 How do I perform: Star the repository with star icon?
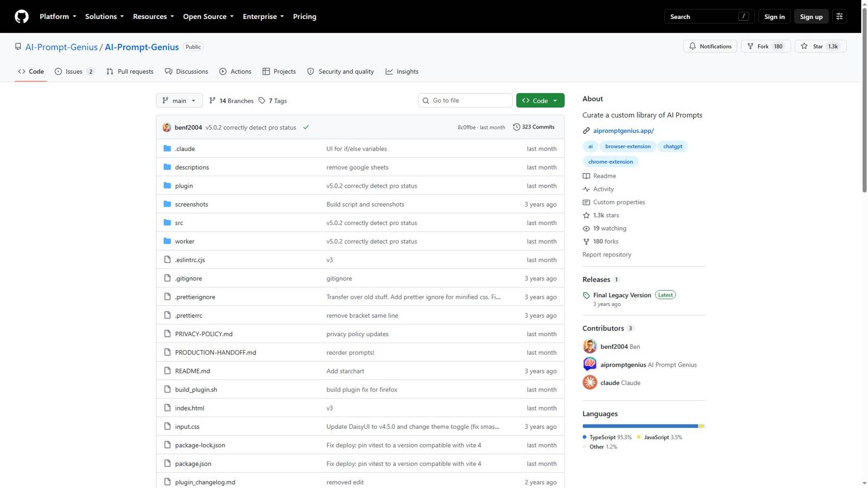(x=820, y=46)
